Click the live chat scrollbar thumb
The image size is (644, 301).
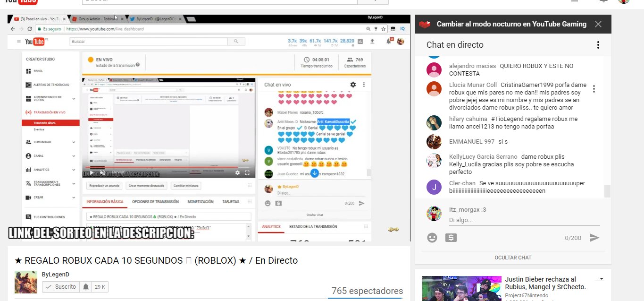(x=608, y=191)
